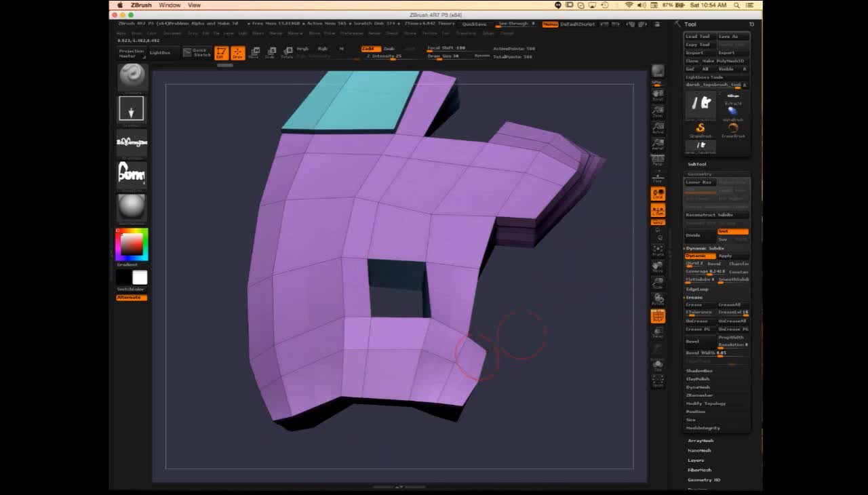The width and height of the screenshot is (868, 495).
Task: Toggle the PolyF wireframe icon
Action: (658, 316)
